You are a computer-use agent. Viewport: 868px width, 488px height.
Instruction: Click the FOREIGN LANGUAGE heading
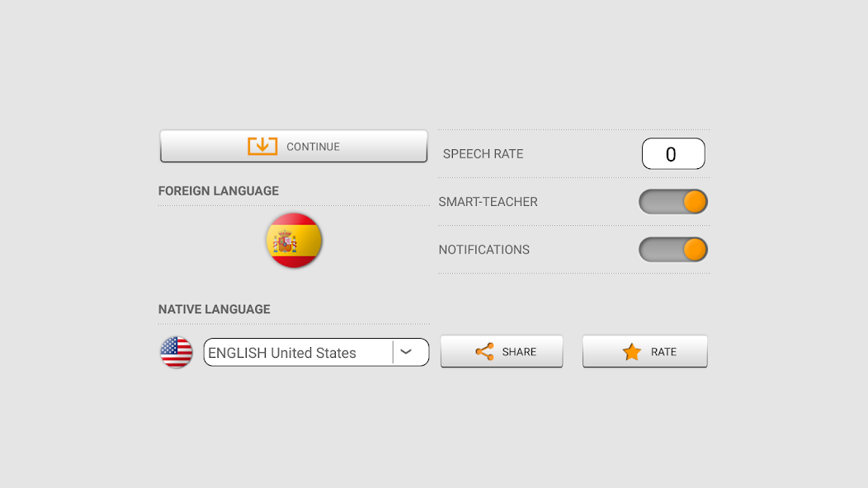tap(219, 191)
